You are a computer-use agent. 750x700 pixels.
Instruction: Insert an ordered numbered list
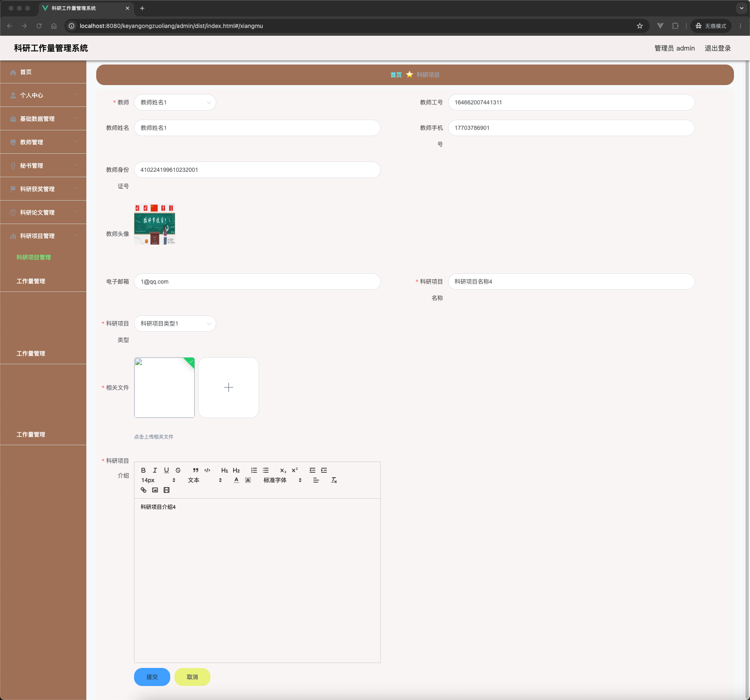254,470
